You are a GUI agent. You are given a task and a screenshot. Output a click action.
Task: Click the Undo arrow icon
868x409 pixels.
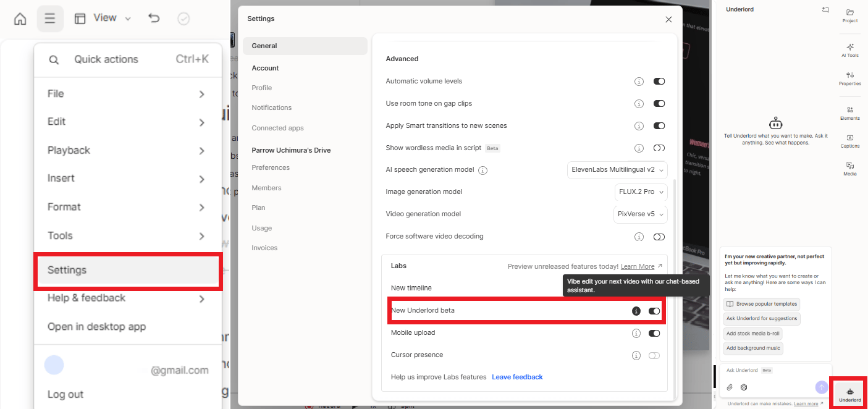[154, 19]
